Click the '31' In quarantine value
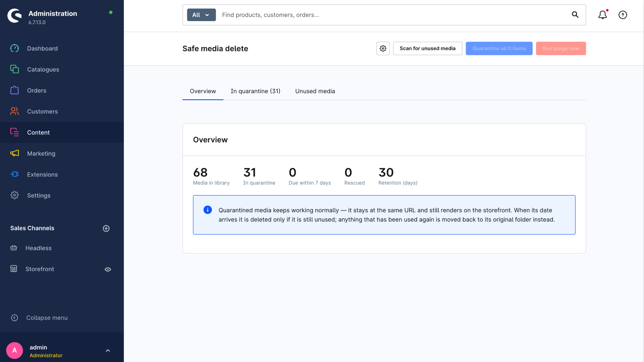Viewport: 644px width, 362px height. pos(250,172)
